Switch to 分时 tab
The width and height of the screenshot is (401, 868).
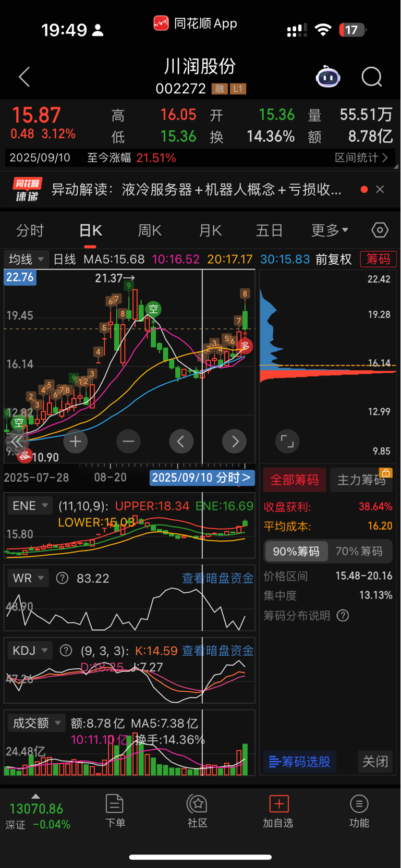[x=30, y=230]
